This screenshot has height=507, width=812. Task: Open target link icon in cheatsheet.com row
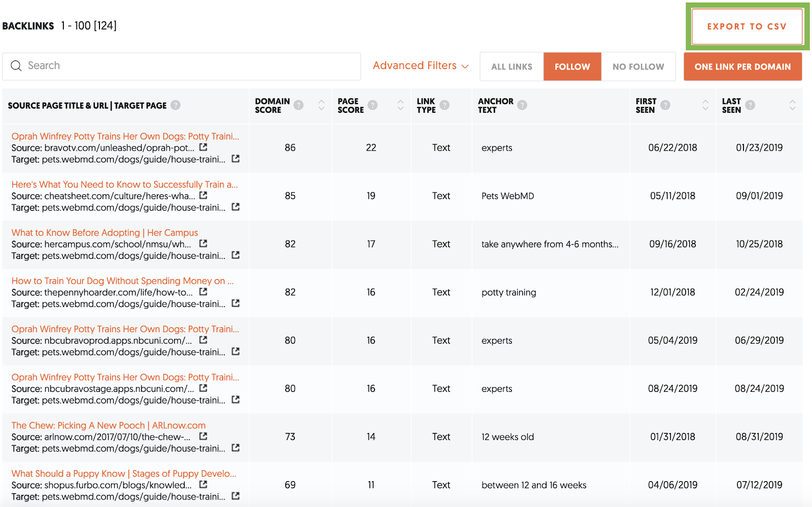tap(235, 207)
